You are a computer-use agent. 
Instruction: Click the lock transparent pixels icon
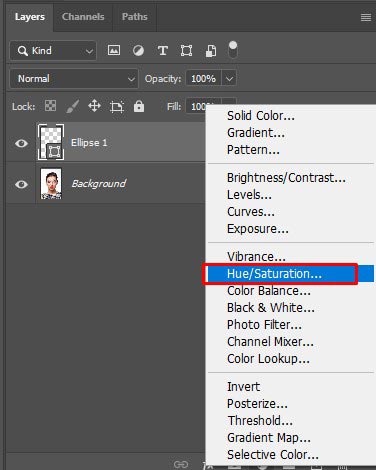pyautogui.click(x=50, y=106)
